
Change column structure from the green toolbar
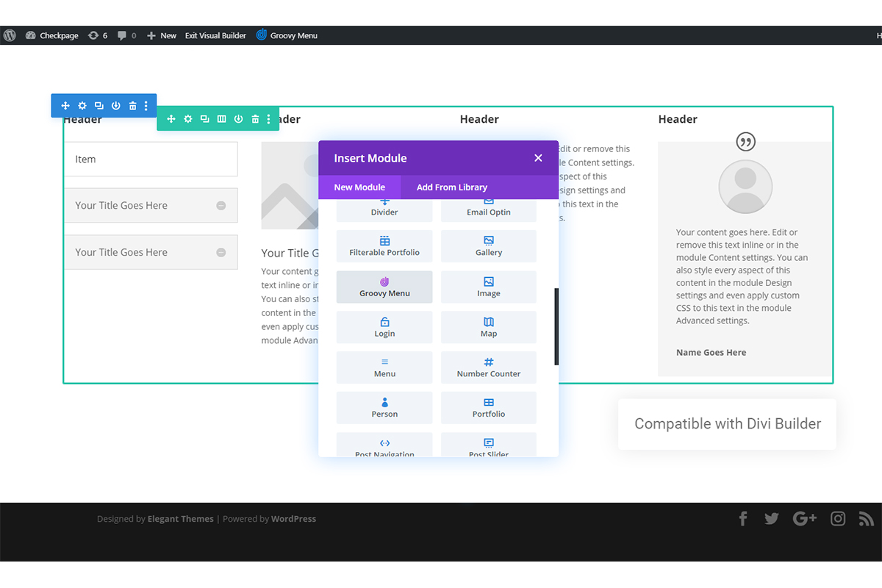coord(222,119)
